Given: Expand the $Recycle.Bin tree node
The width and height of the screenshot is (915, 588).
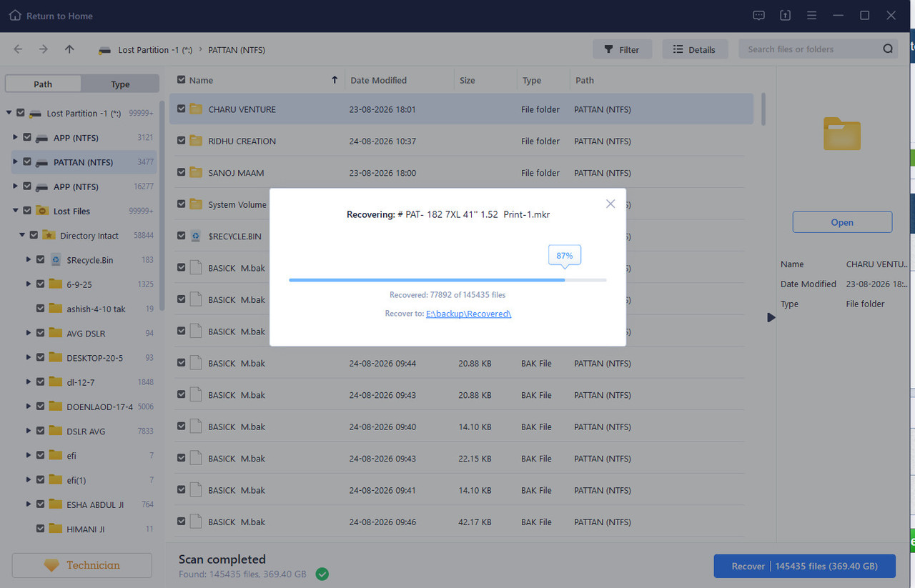Looking at the screenshot, I should [x=29, y=260].
